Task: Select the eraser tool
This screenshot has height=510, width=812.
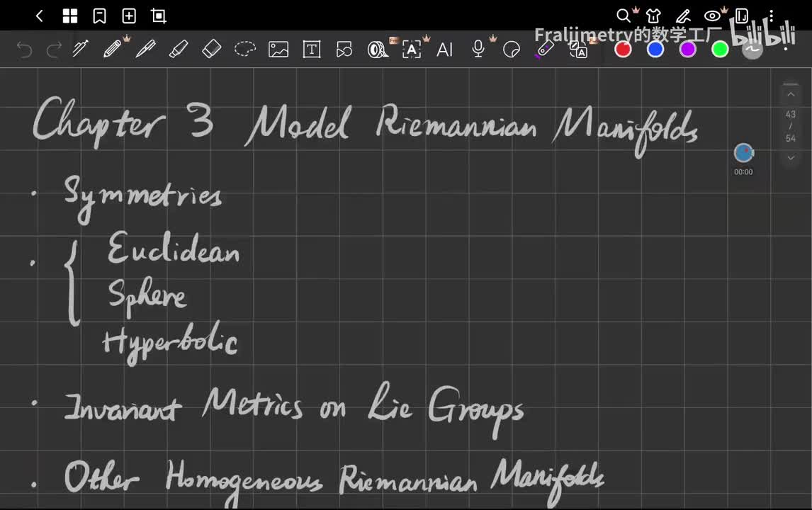Action: point(211,49)
